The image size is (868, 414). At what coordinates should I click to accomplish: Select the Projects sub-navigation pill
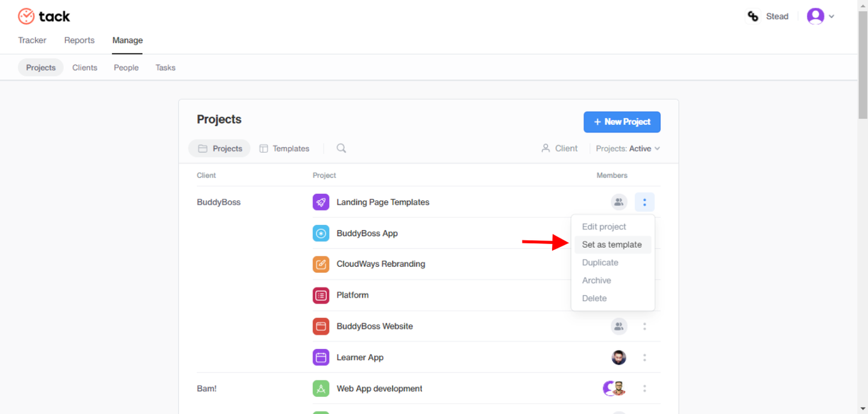(x=41, y=68)
